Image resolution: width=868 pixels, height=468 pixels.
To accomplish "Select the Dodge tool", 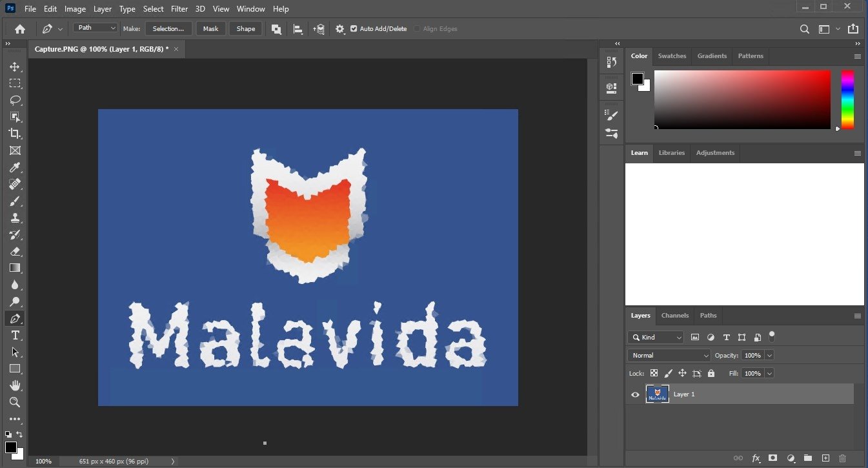I will [x=15, y=301].
